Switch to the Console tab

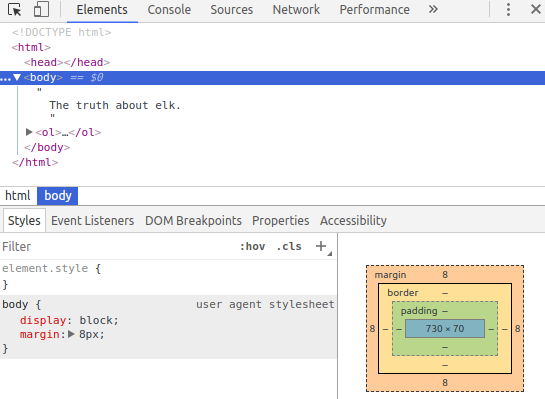tap(169, 10)
